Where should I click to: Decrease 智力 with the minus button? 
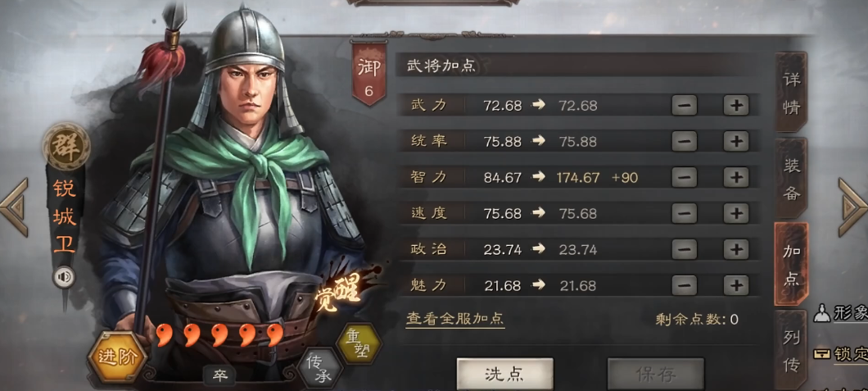coord(685,177)
